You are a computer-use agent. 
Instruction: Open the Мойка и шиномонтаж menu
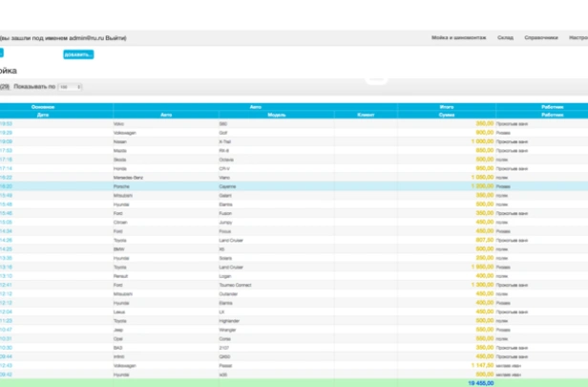point(457,38)
